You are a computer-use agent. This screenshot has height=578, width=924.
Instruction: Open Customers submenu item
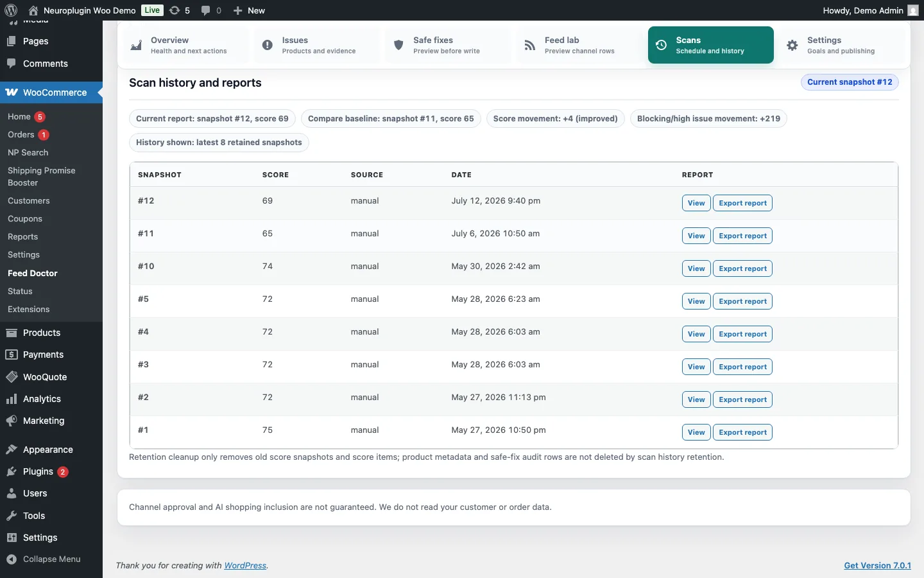point(29,201)
